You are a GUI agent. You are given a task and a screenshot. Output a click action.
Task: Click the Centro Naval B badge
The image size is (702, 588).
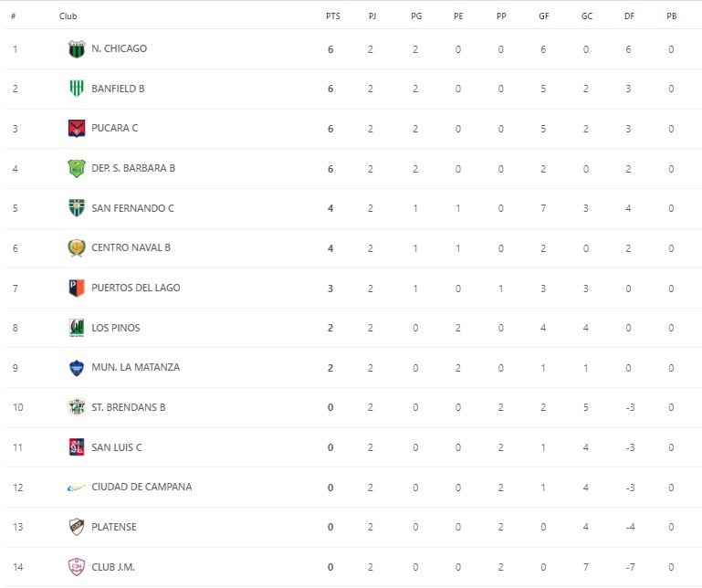click(77, 247)
